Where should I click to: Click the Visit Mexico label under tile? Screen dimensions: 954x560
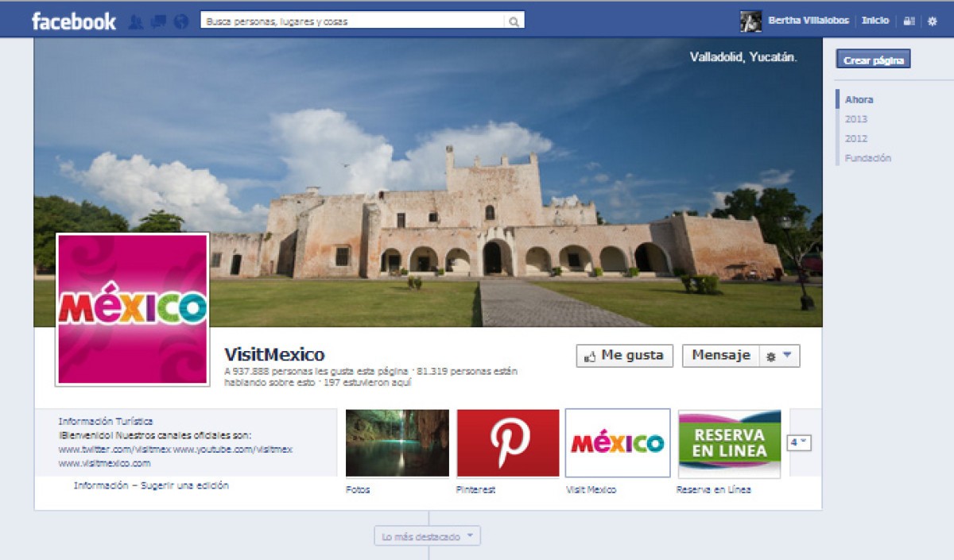[591, 490]
